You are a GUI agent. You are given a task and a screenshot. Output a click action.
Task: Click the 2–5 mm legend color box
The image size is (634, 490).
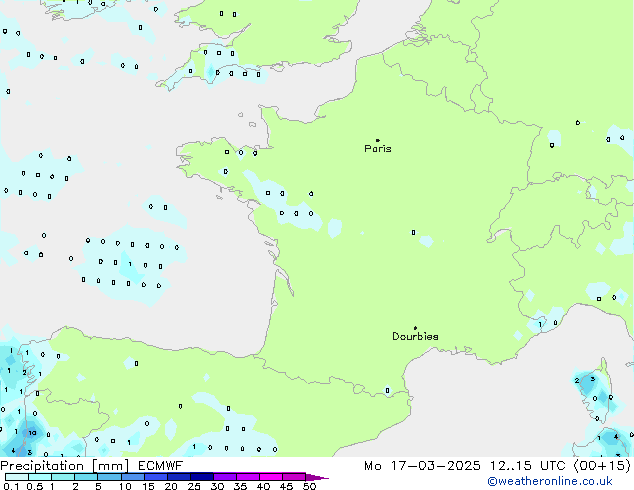pos(86,477)
